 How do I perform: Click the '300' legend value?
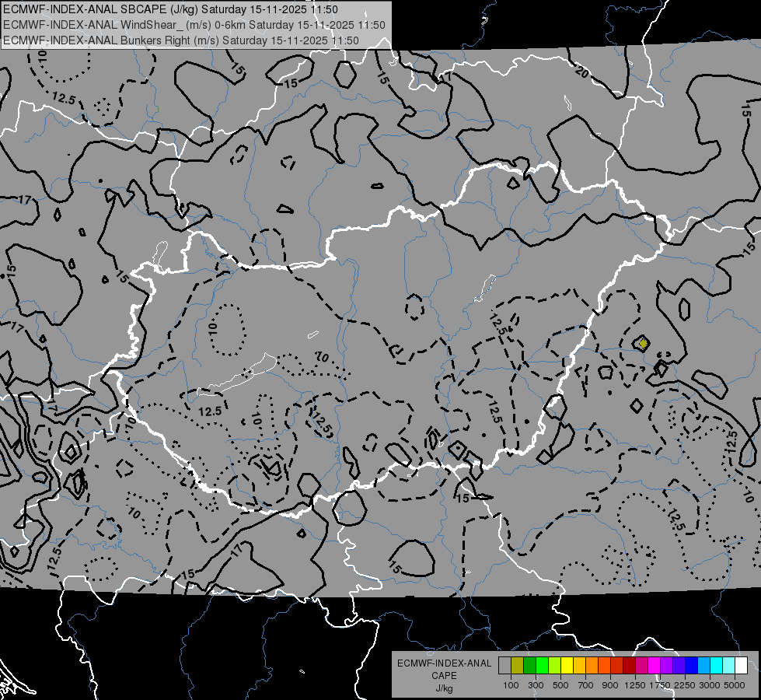(536, 685)
